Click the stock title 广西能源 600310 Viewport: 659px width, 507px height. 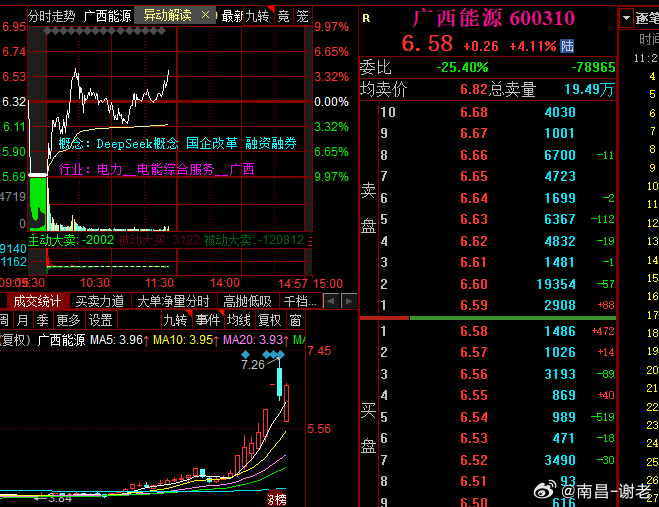493,18
